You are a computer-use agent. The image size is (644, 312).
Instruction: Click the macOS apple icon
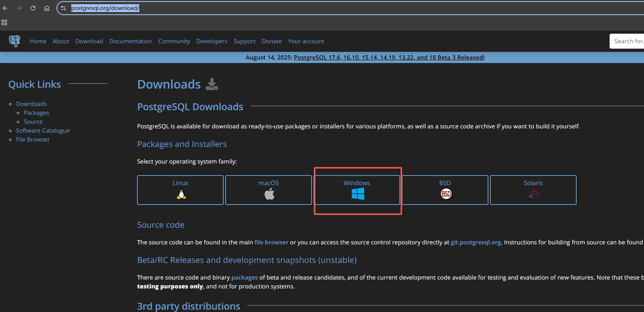tap(269, 194)
